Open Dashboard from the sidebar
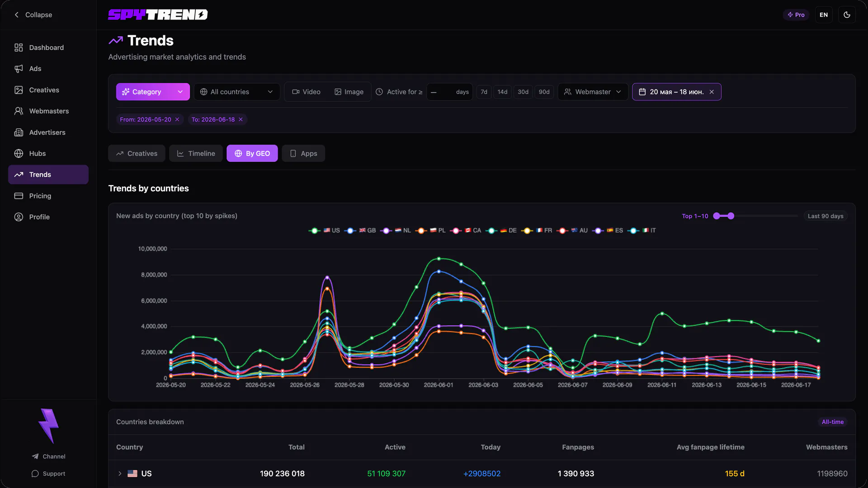The image size is (868, 488). (x=48, y=47)
